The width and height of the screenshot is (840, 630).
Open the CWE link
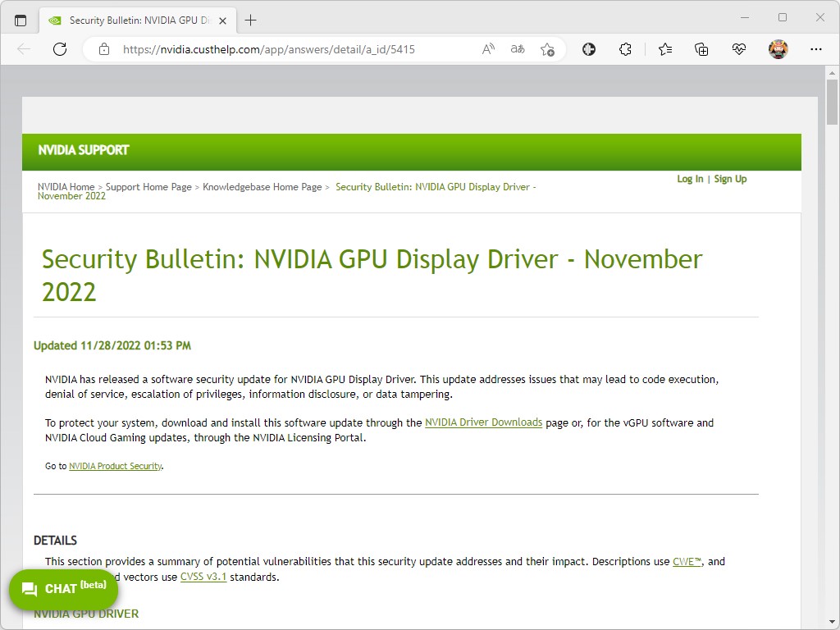[687, 561]
